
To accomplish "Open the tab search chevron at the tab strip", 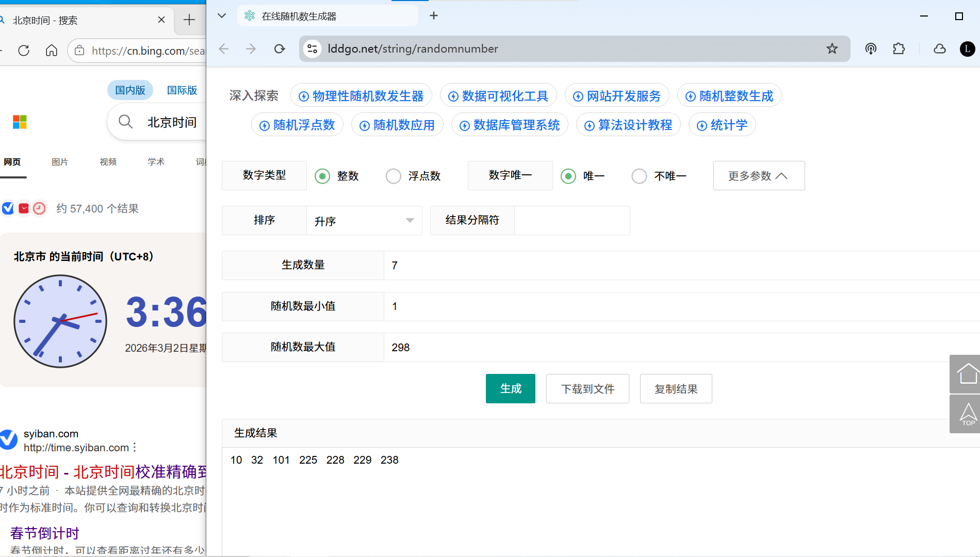I will pyautogui.click(x=222, y=16).
